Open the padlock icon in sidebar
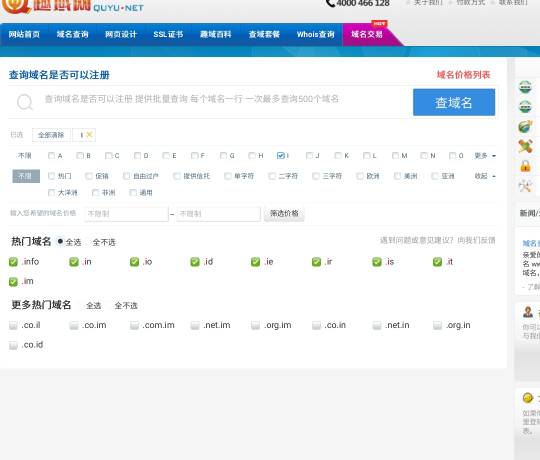540x460 pixels. 525,166
